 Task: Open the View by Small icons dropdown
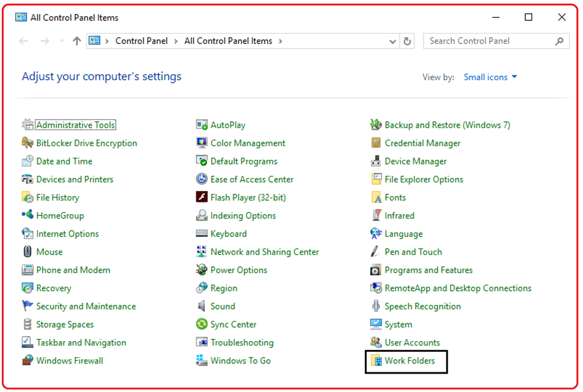tap(490, 77)
